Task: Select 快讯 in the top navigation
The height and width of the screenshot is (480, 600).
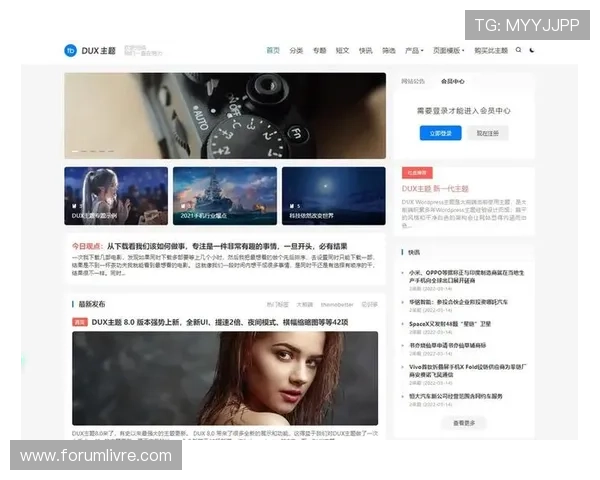Action: click(x=366, y=50)
